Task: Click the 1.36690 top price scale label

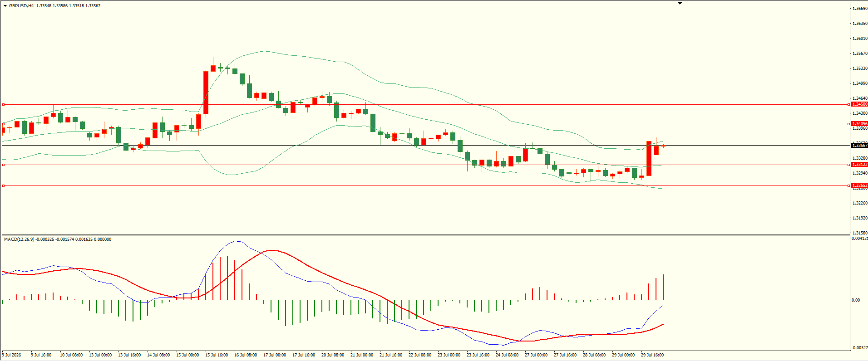Action: (860, 9)
